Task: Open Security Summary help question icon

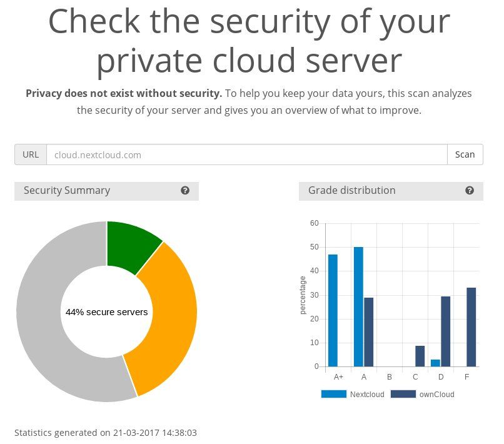Action: (185, 191)
